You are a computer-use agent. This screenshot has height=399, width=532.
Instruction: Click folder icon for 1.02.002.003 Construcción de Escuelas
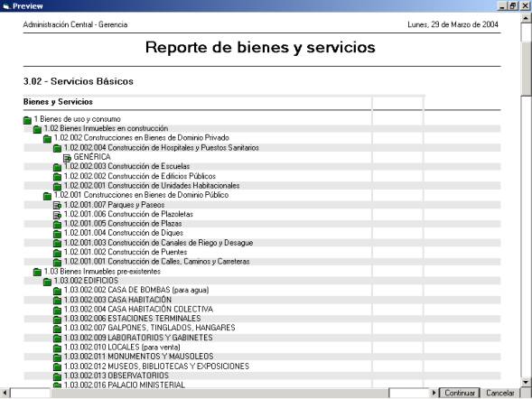tap(57, 167)
